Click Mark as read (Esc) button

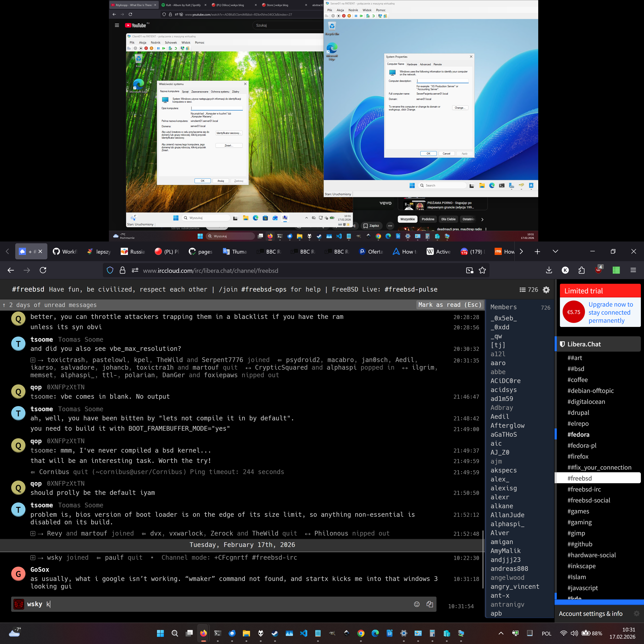[x=450, y=305]
